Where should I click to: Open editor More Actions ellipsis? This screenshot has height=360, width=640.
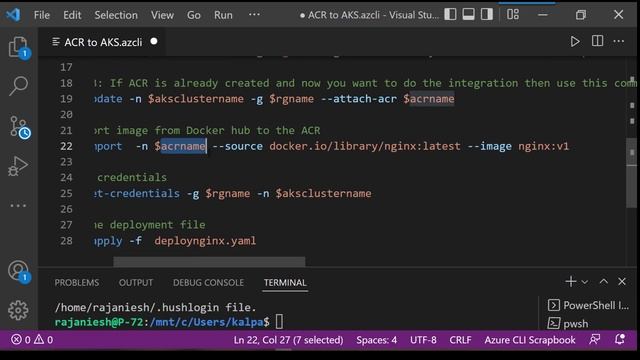[619, 41]
